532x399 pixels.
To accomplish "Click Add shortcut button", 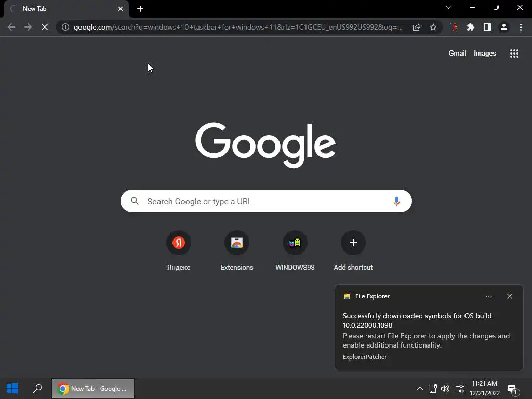I will pos(353,250).
